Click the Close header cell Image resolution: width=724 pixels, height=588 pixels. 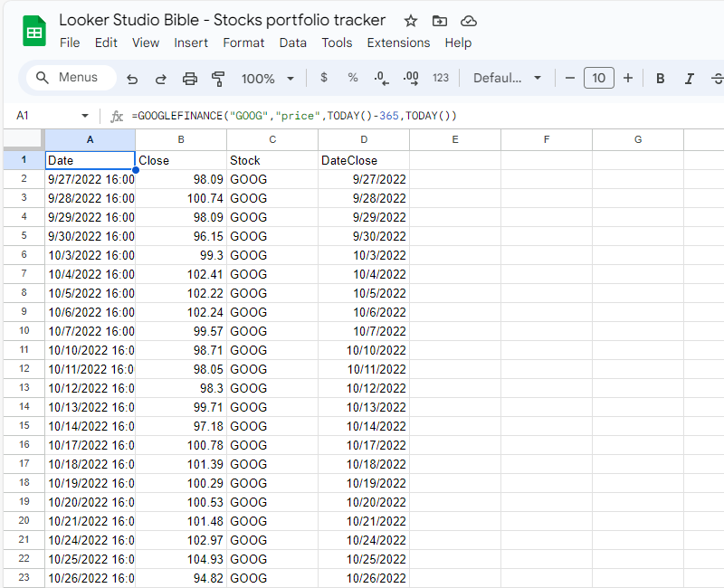181,160
